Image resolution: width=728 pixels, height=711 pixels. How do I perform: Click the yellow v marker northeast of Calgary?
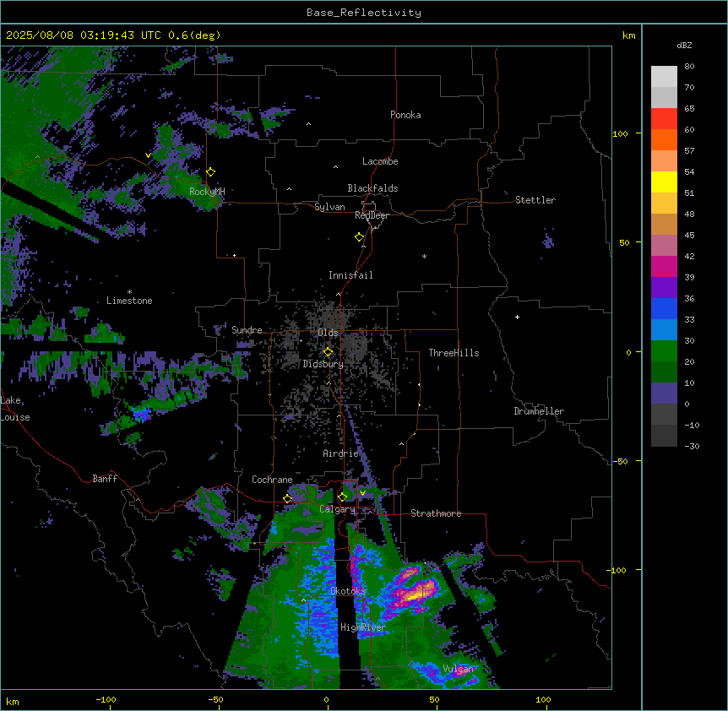[362, 493]
